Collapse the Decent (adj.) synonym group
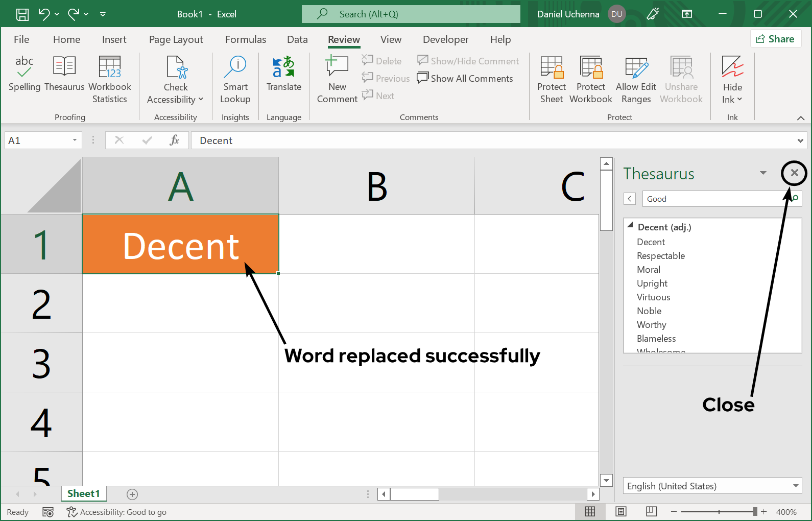The image size is (812, 521). 630,225
